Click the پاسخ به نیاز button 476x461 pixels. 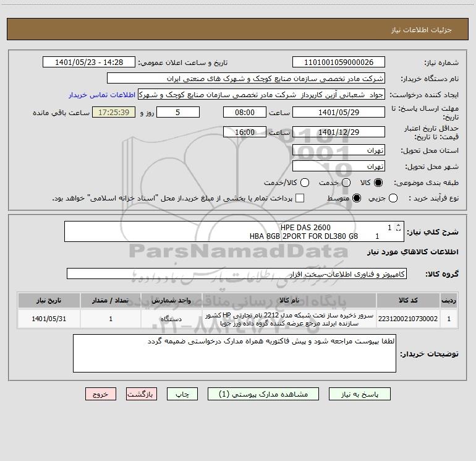[359, 394]
